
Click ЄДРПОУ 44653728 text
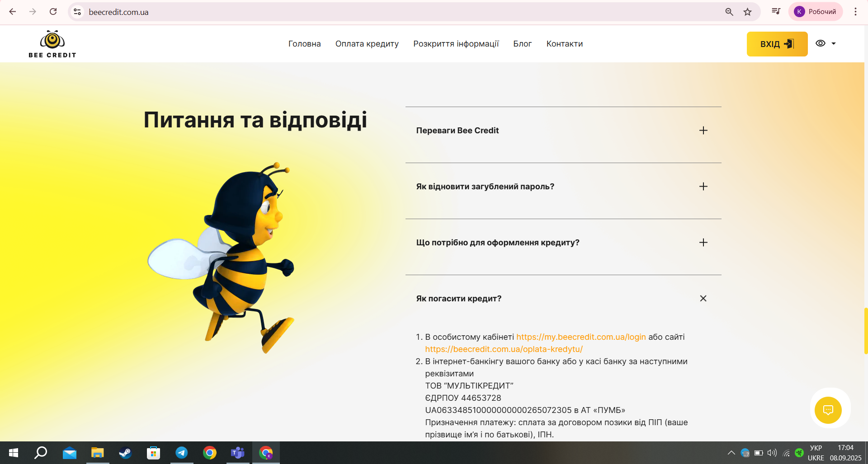pyautogui.click(x=463, y=398)
